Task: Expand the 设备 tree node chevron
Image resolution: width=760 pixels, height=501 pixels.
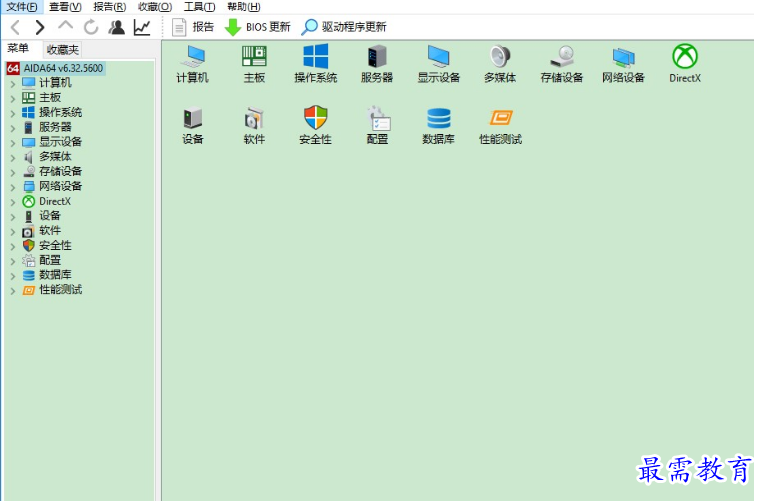Action: coord(13,217)
